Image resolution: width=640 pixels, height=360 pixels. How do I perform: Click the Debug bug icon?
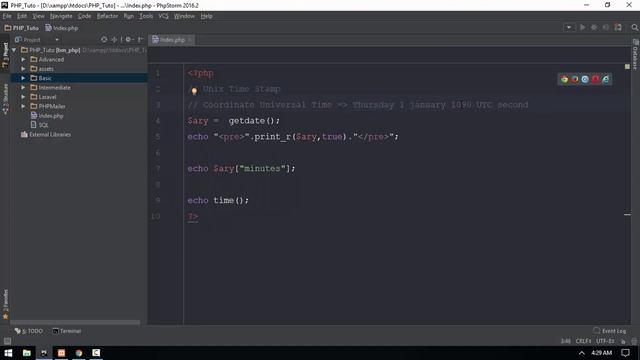point(594,27)
